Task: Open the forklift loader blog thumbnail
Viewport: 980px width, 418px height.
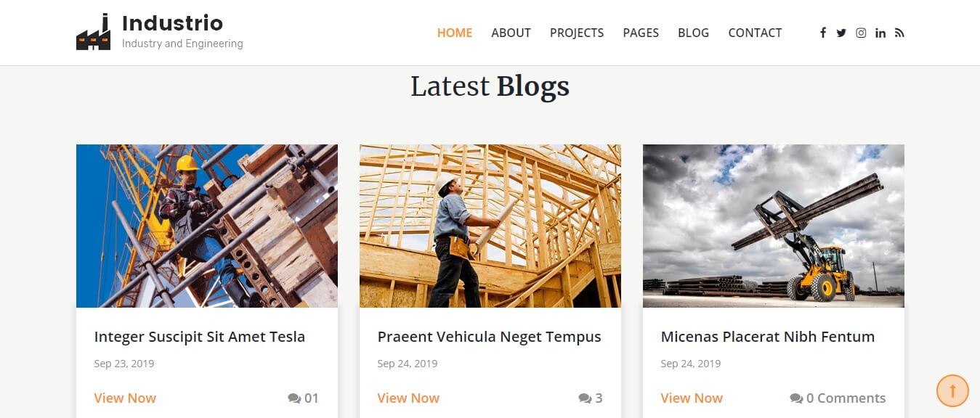Action: click(x=774, y=226)
